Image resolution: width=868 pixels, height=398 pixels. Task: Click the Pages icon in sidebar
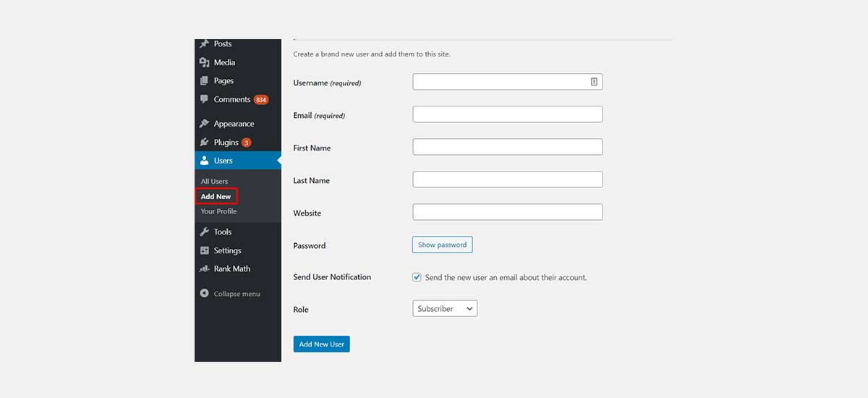204,81
